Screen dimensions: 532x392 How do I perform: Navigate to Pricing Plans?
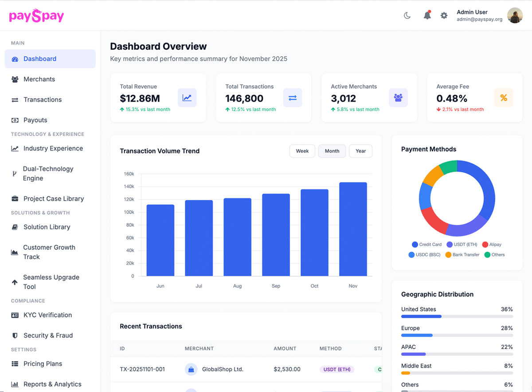click(x=43, y=364)
